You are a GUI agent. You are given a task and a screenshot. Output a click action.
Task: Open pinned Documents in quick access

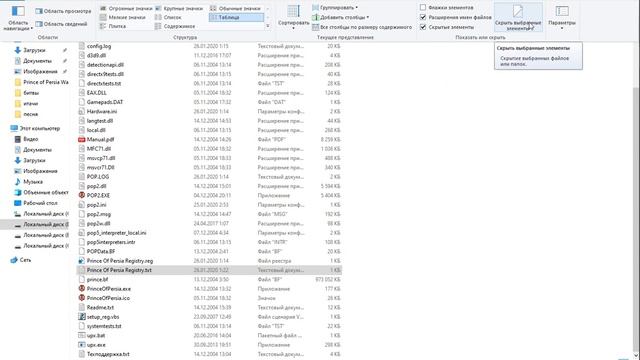click(37, 61)
